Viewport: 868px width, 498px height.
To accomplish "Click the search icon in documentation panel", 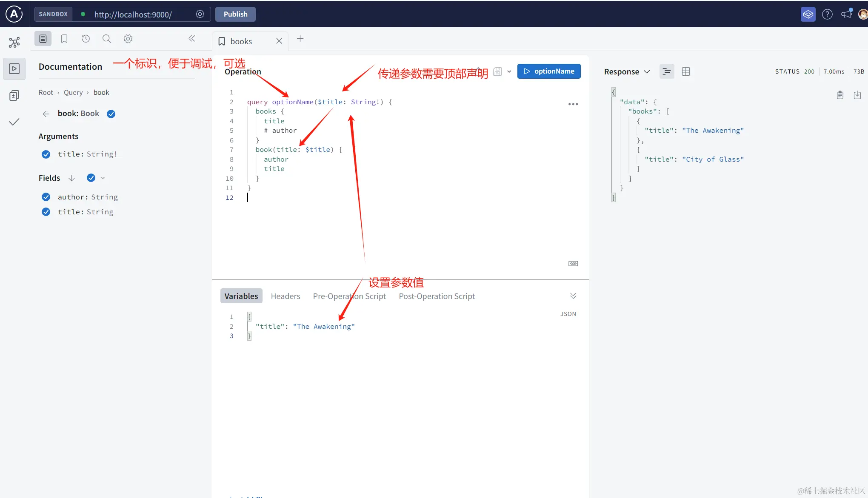I will (x=107, y=39).
